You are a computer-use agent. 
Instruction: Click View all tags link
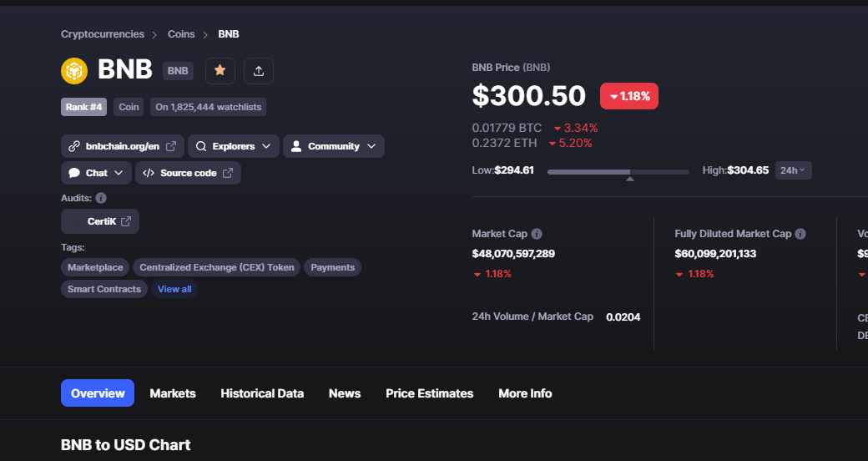174,289
